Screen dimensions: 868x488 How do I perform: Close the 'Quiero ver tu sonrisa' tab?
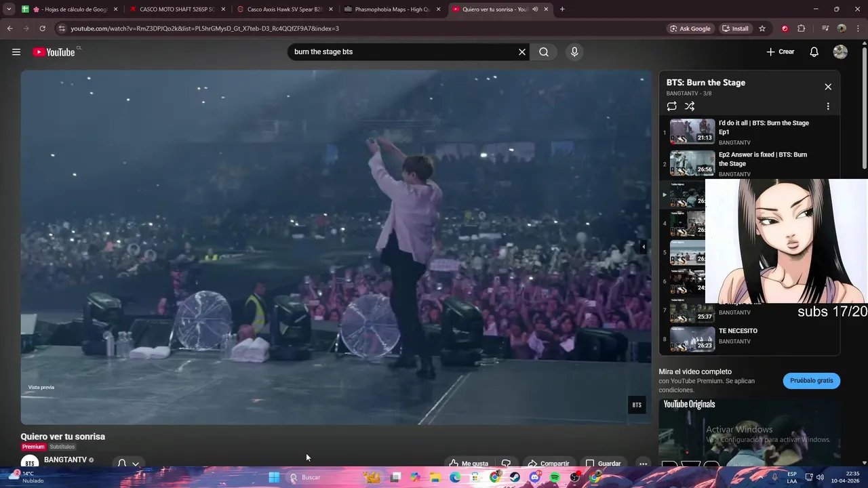tap(546, 9)
